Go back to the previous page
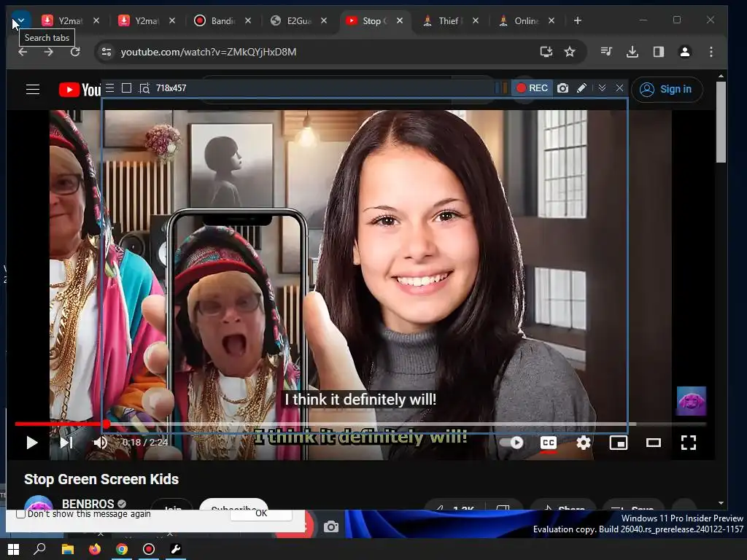 point(23,52)
